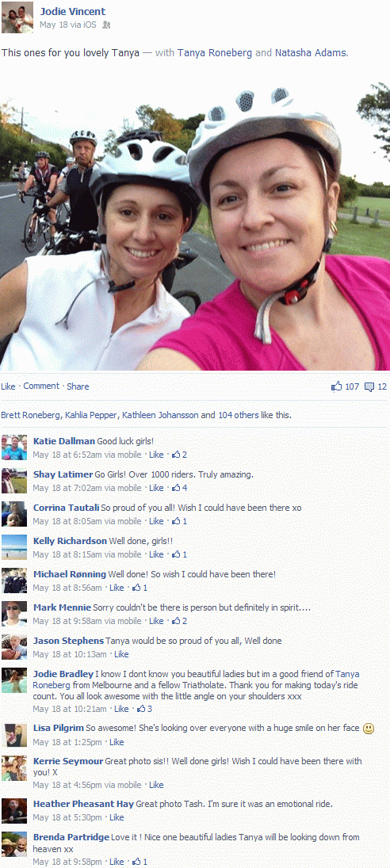Click the Comment link under the photo
Image resolution: width=390 pixels, height=868 pixels.
(41, 386)
